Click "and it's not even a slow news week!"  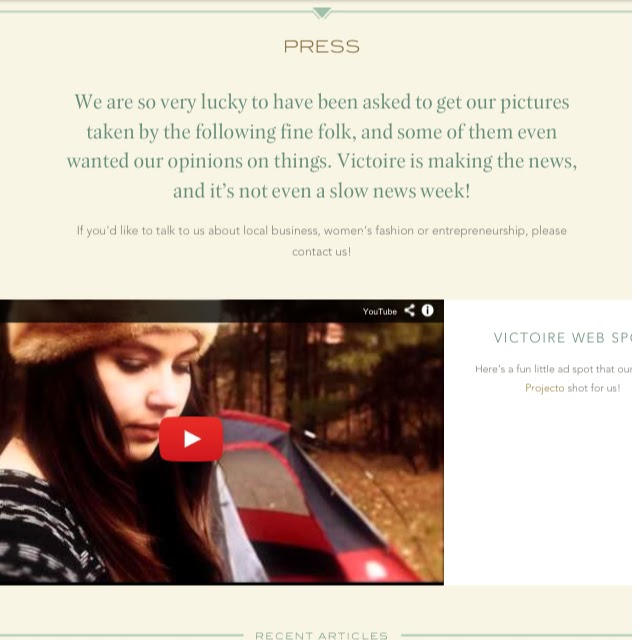point(322,191)
